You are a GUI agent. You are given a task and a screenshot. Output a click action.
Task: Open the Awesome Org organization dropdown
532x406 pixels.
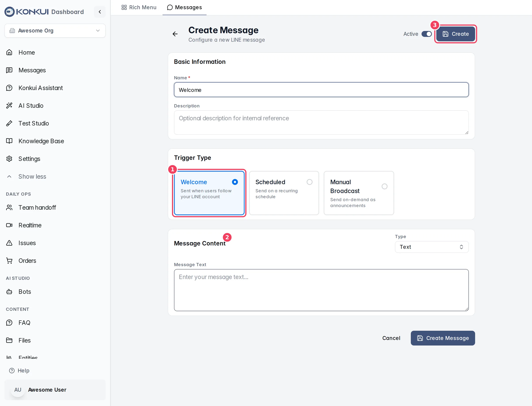click(x=55, y=30)
